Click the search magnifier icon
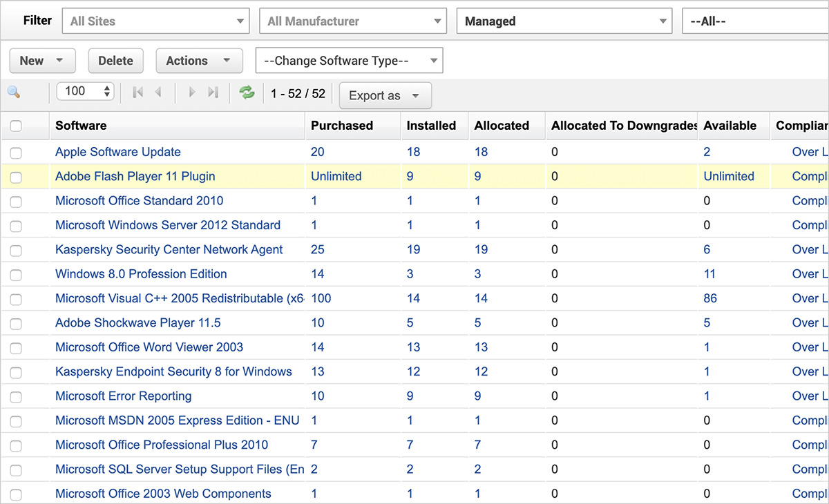The image size is (829, 504). tap(12, 91)
